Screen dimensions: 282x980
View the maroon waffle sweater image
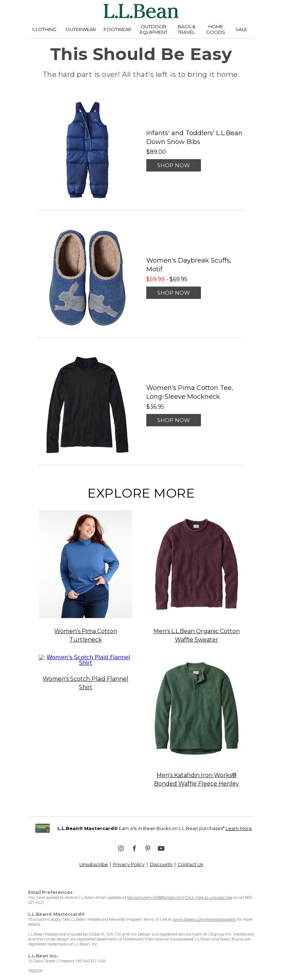click(x=196, y=564)
